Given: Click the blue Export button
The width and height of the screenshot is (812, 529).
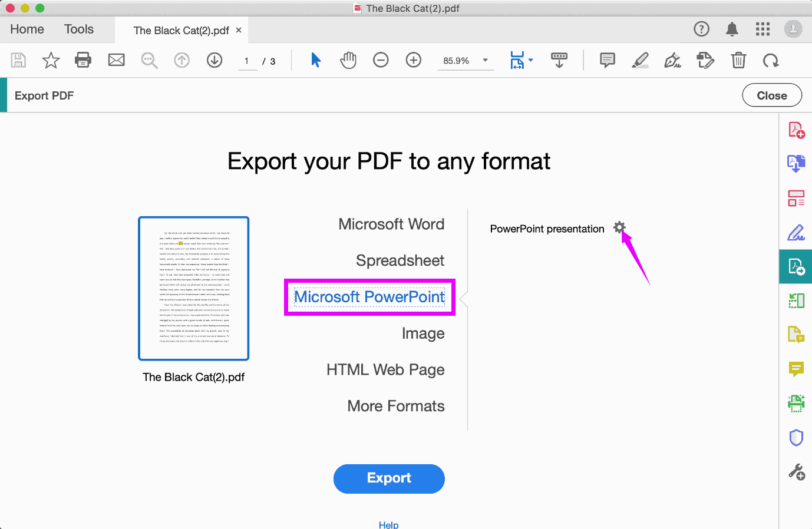Looking at the screenshot, I should point(389,478).
